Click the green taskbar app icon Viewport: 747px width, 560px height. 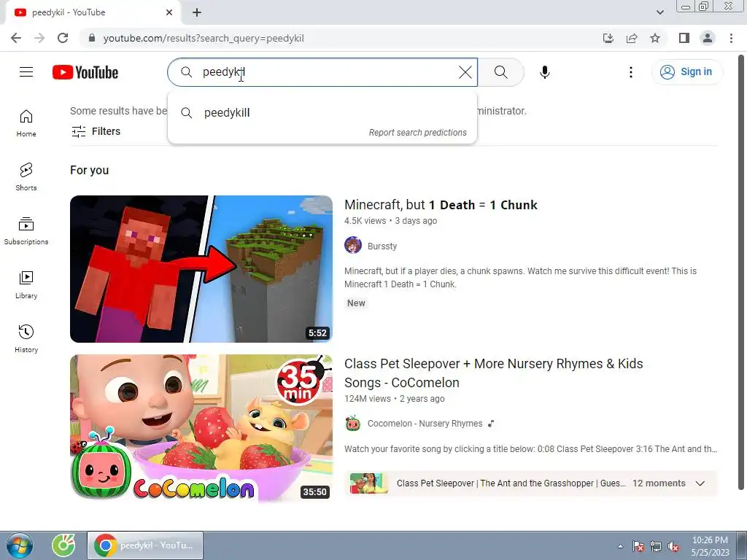[x=63, y=545]
